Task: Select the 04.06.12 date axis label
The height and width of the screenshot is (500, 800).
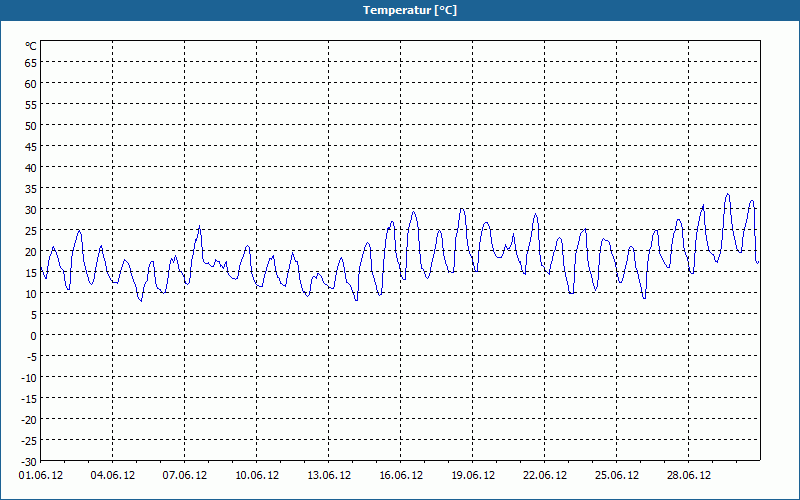Action: (x=113, y=476)
